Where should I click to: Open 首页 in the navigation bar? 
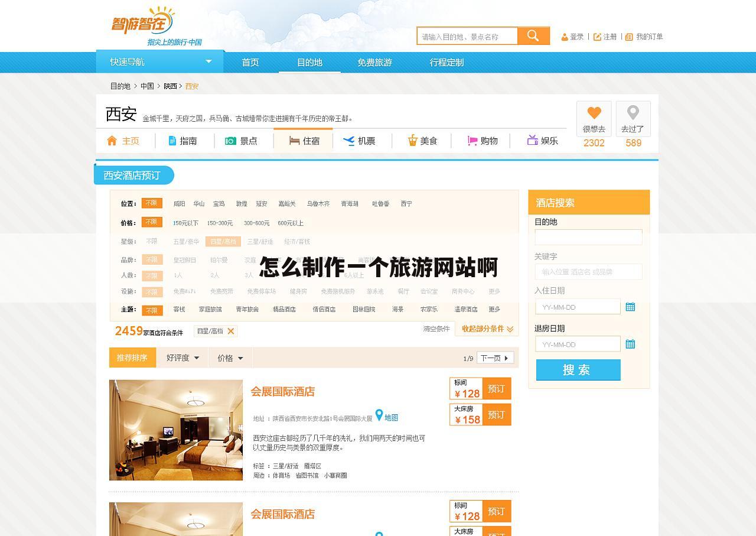(x=250, y=63)
